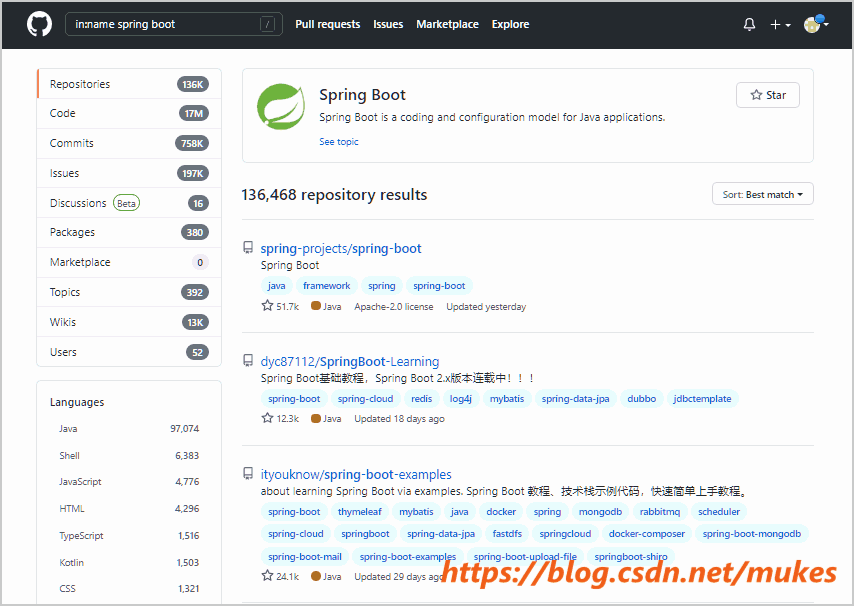Open ityouknow/spring-boot-examples repository
Image resolution: width=854 pixels, height=606 pixels.
pos(356,474)
